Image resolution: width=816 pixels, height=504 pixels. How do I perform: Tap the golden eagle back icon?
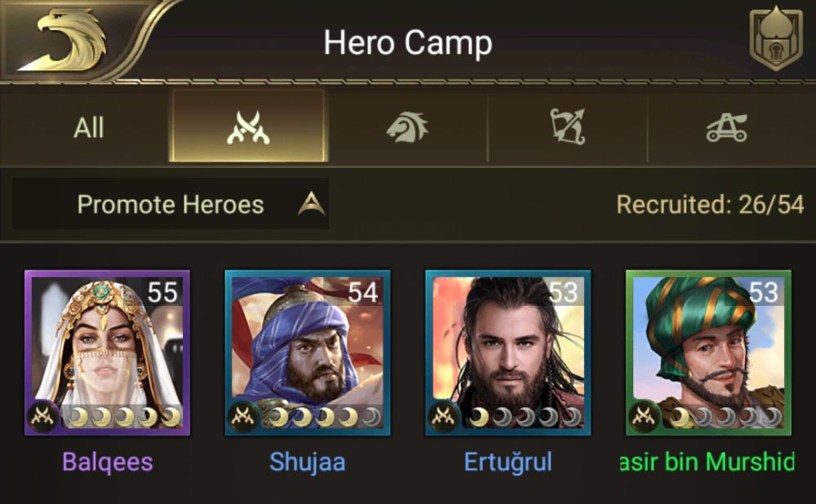[x=65, y=41]
